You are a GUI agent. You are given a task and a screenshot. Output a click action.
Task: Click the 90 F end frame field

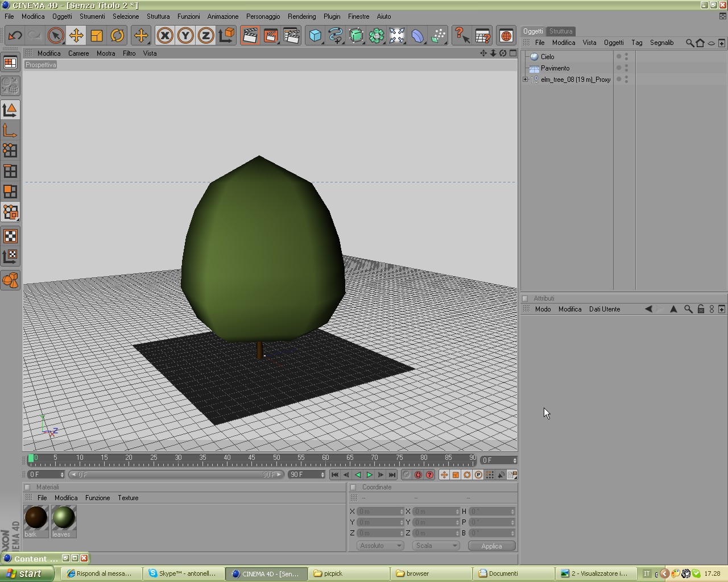[x=307, y=475]
